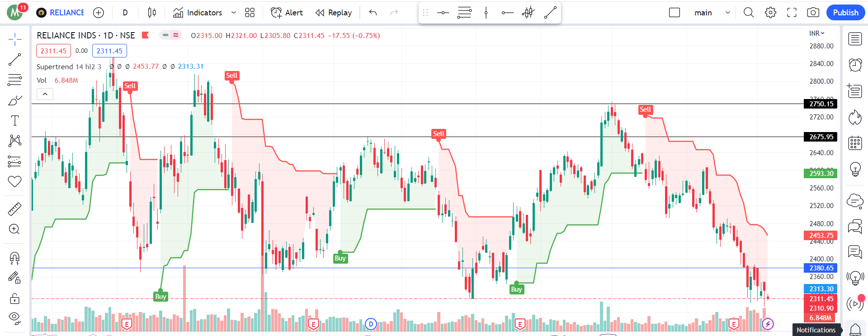
Task: Click the purple lightning latest event marker
Action: click(x=768, y=324)
